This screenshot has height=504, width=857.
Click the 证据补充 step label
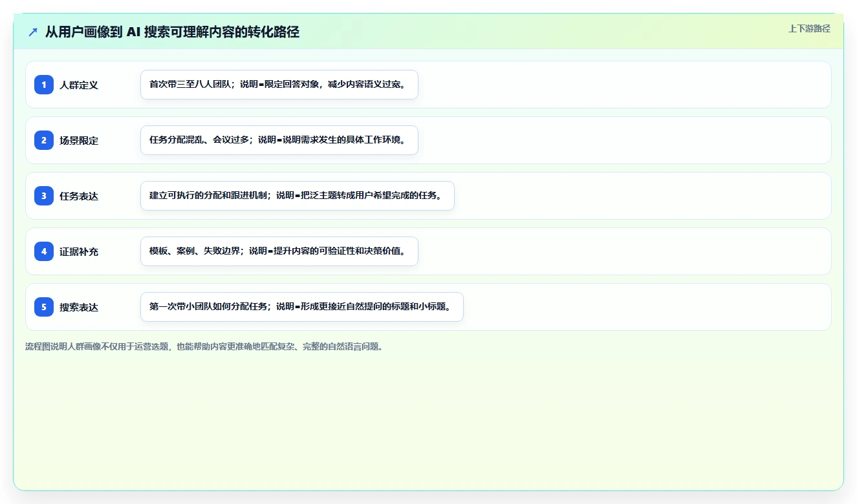coord(79,251)
